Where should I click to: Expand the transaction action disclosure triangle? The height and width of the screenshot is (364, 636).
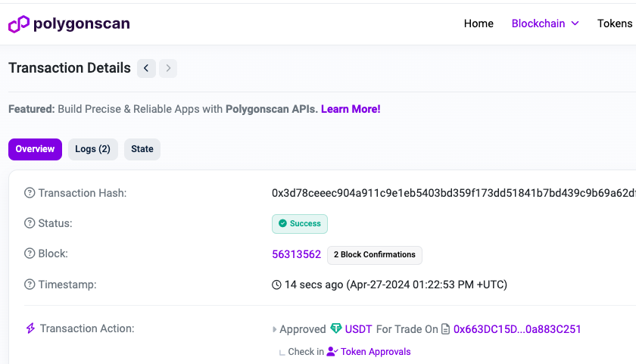pyautogui.click(x=274, y=329)
